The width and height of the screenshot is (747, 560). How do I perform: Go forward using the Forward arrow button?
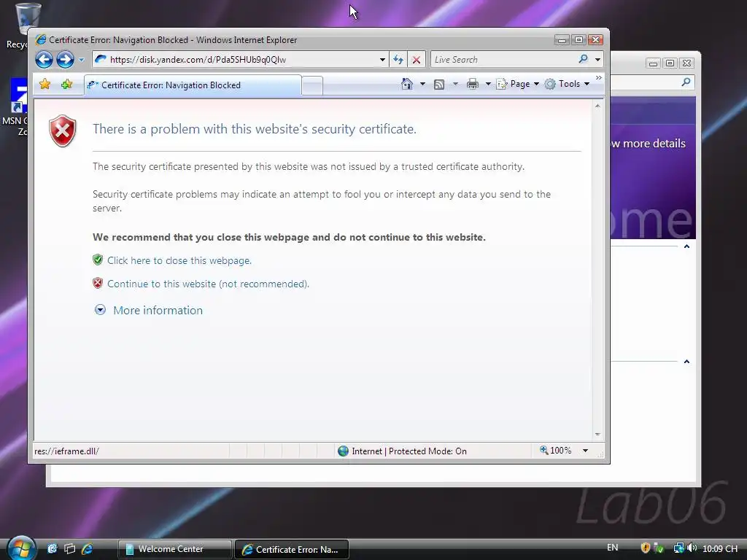pyautogui.click(x=65, y=60)
